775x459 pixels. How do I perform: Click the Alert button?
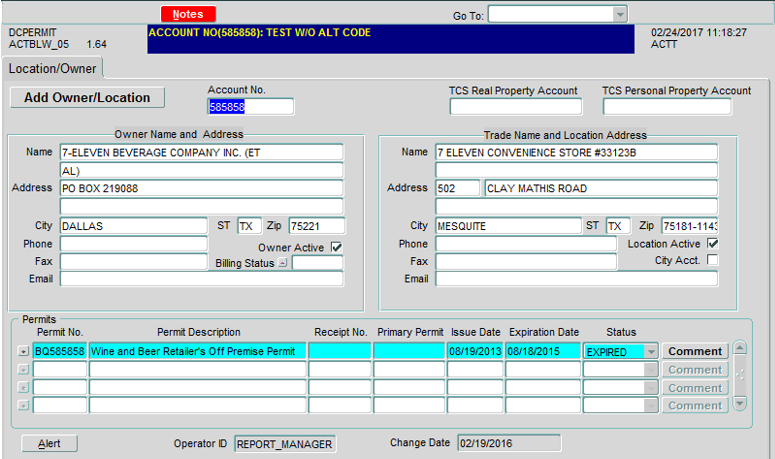[49, 443]
